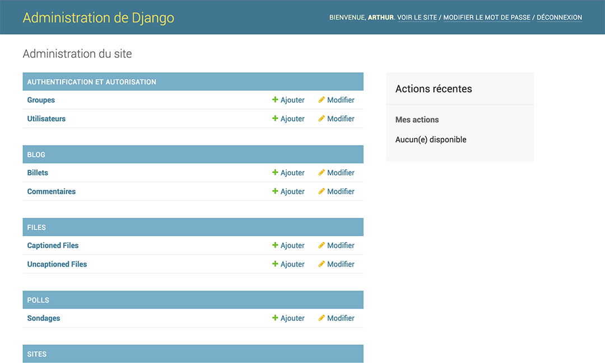Go to the Billets list
This screenshot has height=364, width=605.
click(x=38, y=173)
